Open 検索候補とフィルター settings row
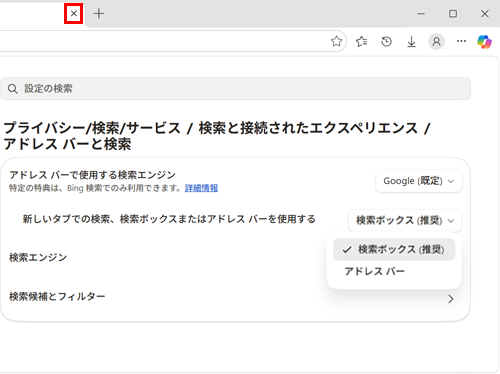This screenshot has height=374, width=500. 235,297
